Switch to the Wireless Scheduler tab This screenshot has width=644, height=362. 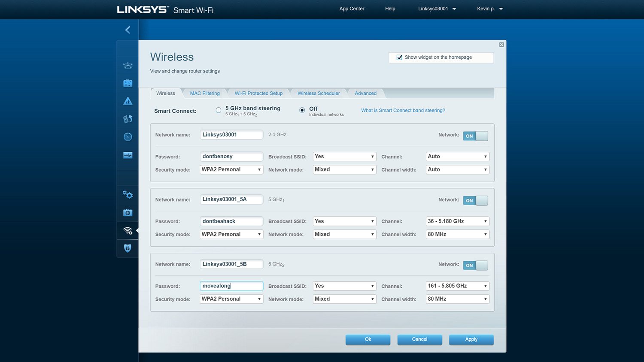click(319, 93)
